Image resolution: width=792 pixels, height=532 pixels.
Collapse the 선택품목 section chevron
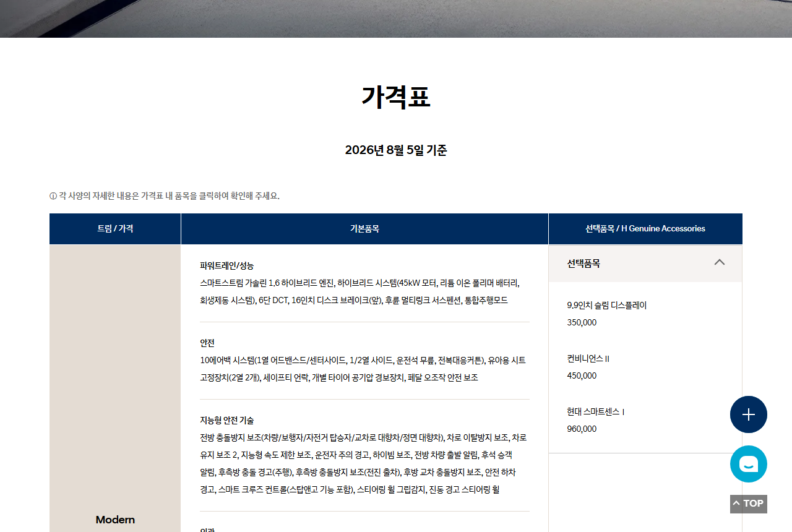(x=719, y=262)
